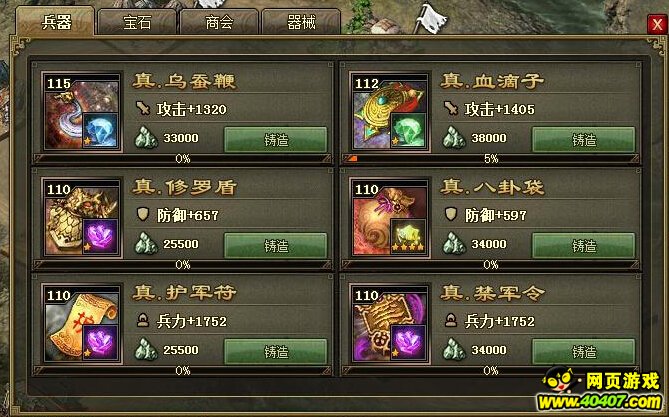This screenshot has height=417, width=669.
Task: Select the 真.八卦袋 pouch item icon
Action: click(x=390, y=218)
